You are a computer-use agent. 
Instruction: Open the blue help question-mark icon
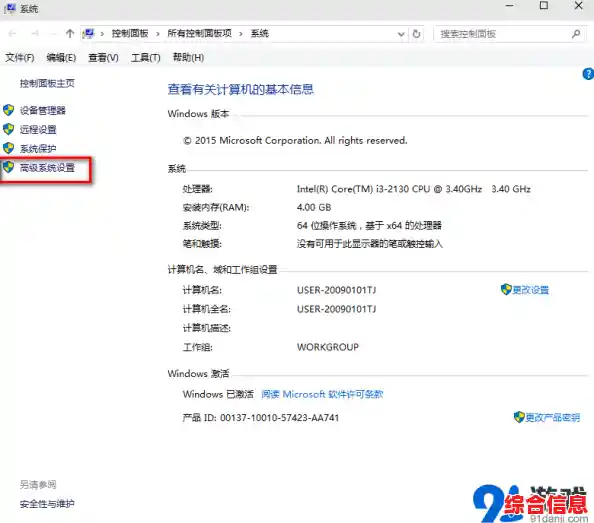588,74
